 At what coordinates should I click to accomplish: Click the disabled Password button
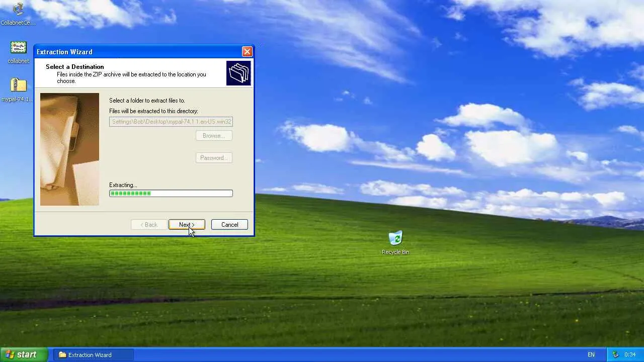pyautogui.click(x=214, y=158)
